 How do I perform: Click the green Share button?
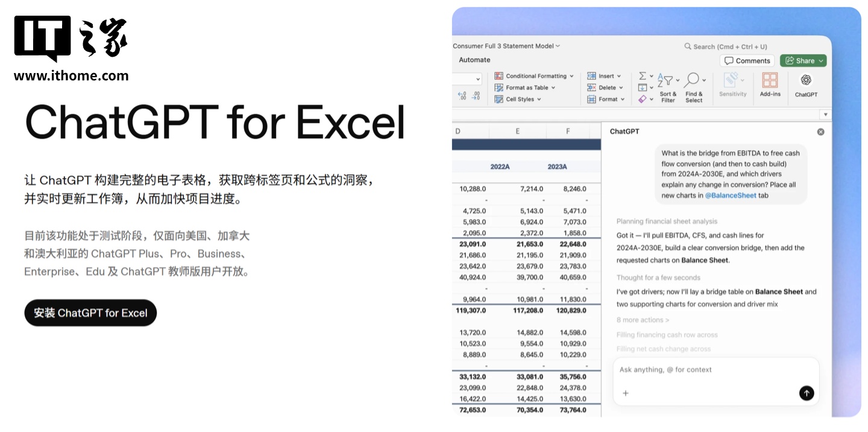[803, 60]
